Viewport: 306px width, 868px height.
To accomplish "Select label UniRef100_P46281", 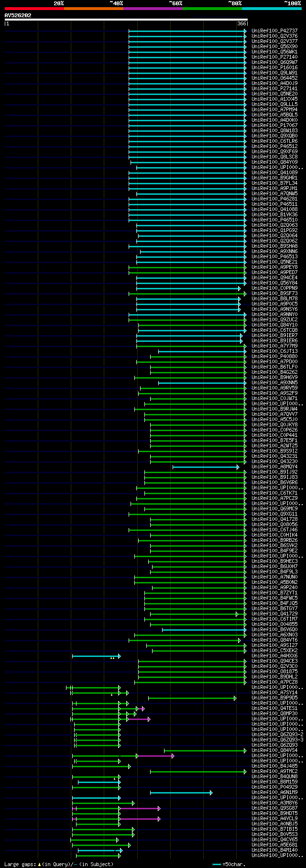I will (x=274, y=199).
